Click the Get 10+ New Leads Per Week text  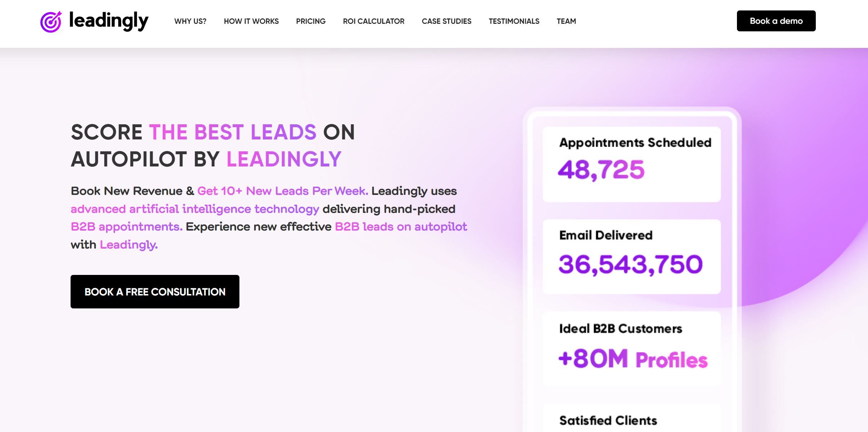click(x=283, y=191)
